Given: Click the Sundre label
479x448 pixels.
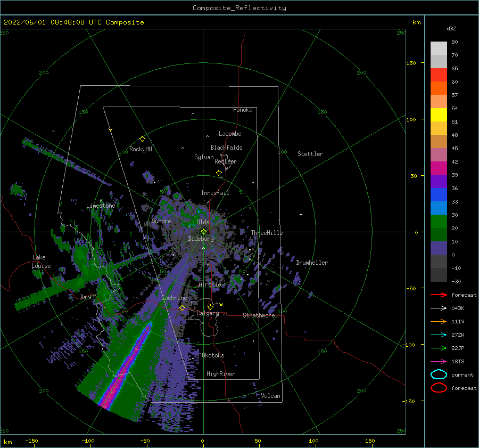Looking at the screenshot, I should coord(161,221).
